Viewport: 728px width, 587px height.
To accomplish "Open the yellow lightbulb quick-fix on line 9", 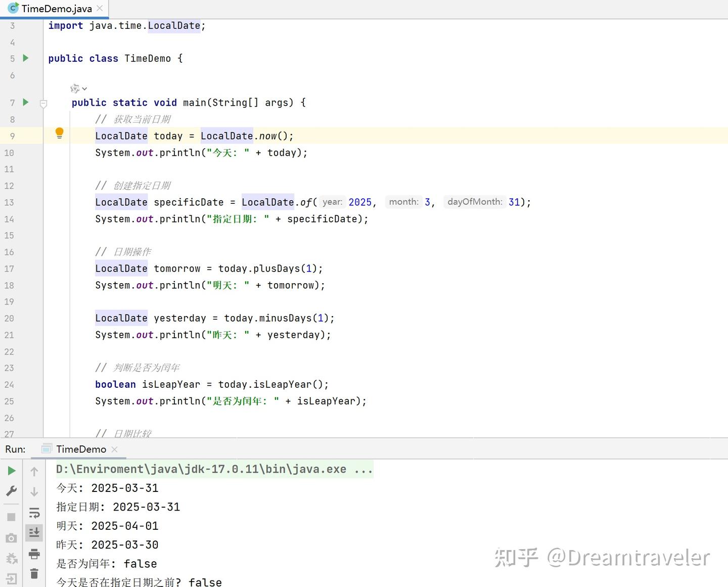I will [x=59, y=133].
